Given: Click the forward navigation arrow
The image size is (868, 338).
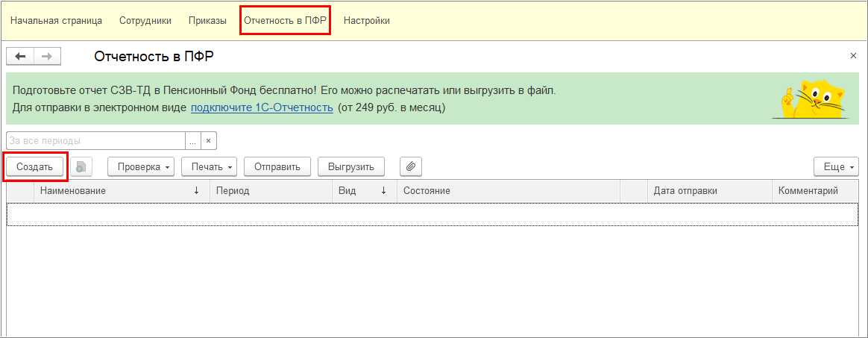Looking at the screenshot, I should point(47,57).
